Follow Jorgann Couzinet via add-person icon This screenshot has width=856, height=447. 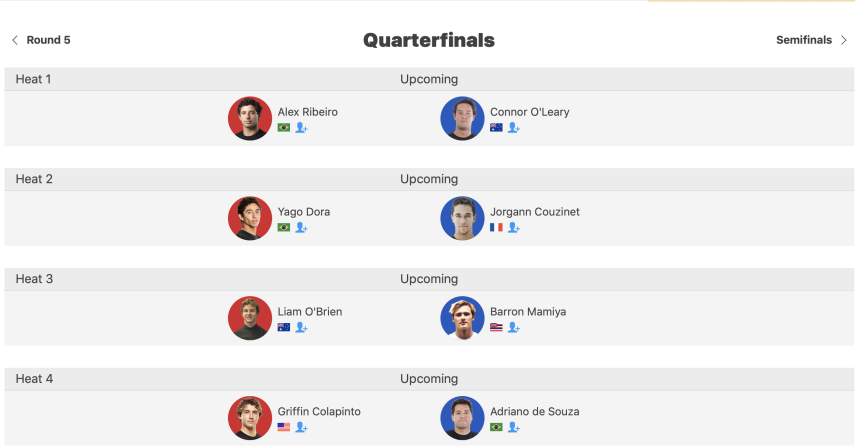pyautogui.click(x=514, y=228)
